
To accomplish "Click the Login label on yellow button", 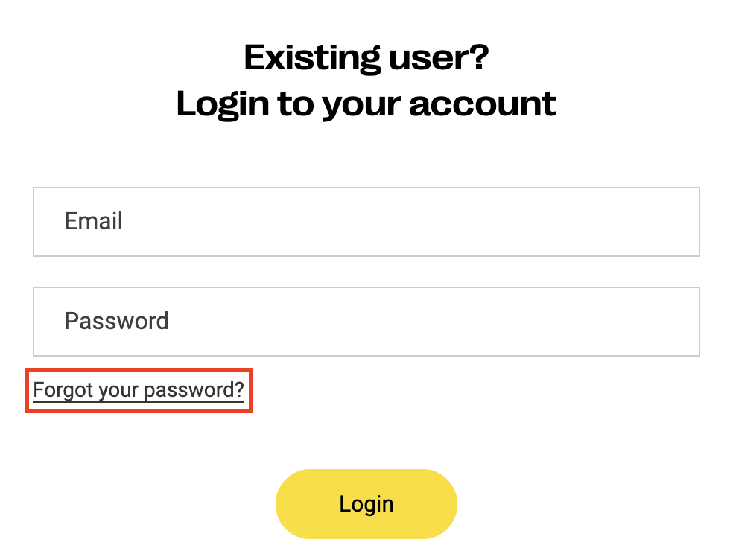I will click(366, 504).
